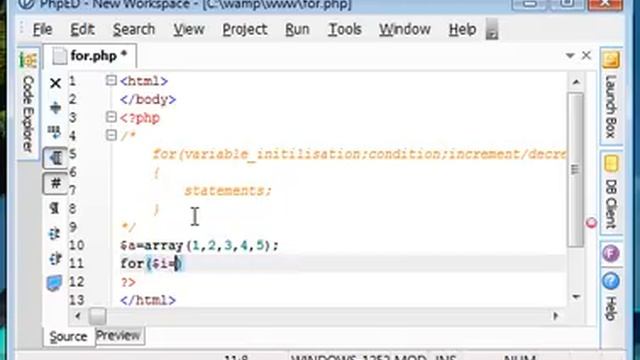This screenshot has height=360, width=640.
Task: Open the View menu
Action: (x=189, y=29)
